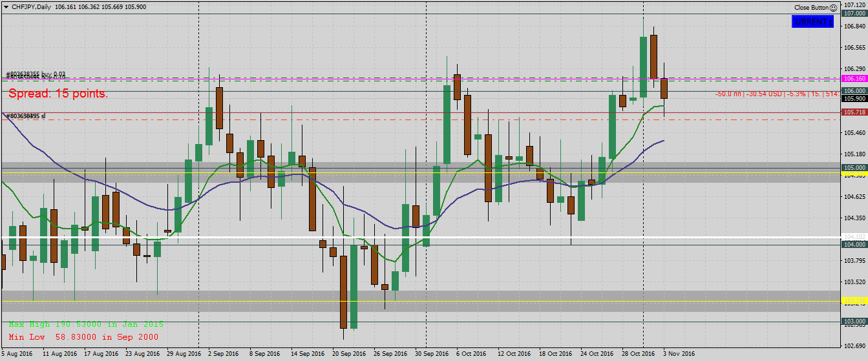Click the 104.350 price axis value
This screenshot has width=868, height=361.
pos(855,218)
